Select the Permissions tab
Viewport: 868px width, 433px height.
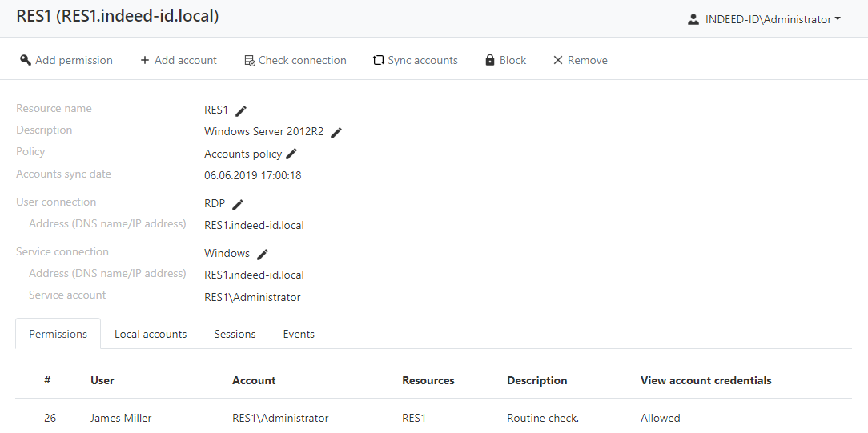pos(58,335)
